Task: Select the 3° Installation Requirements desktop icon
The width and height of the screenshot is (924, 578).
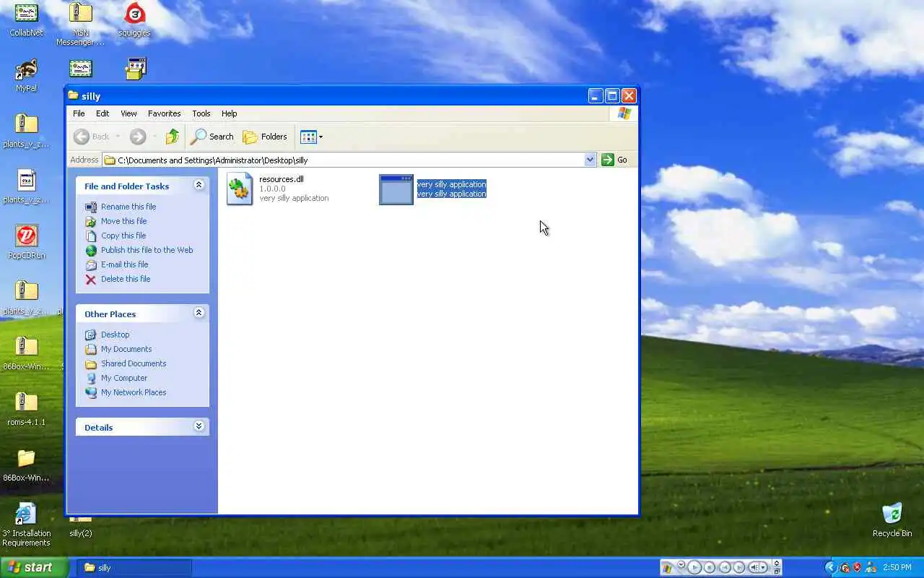Action: click(x=26, y=514)
